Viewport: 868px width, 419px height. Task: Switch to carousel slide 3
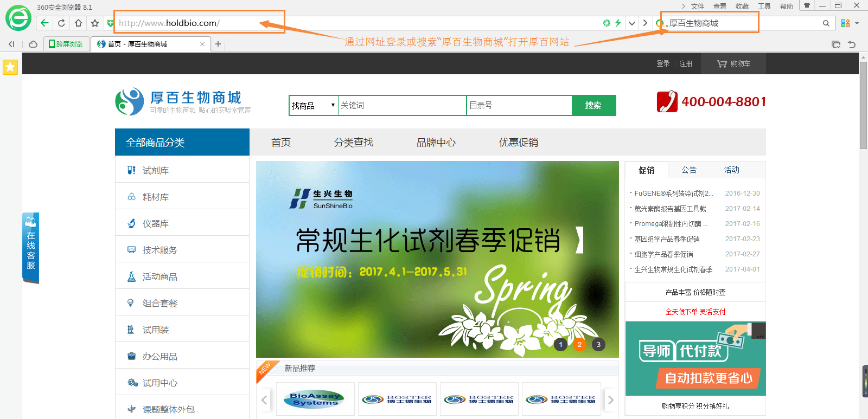click(598, 344)
